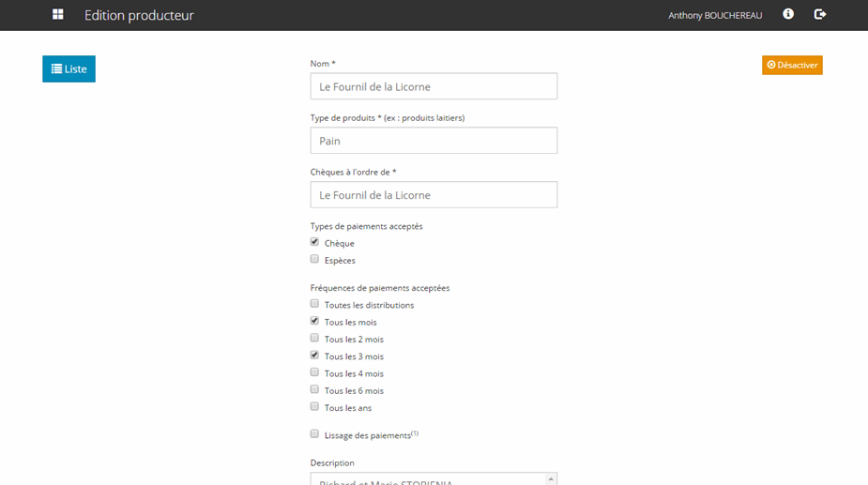Uncheck the Chèque payment checkbox

(314, 242)
